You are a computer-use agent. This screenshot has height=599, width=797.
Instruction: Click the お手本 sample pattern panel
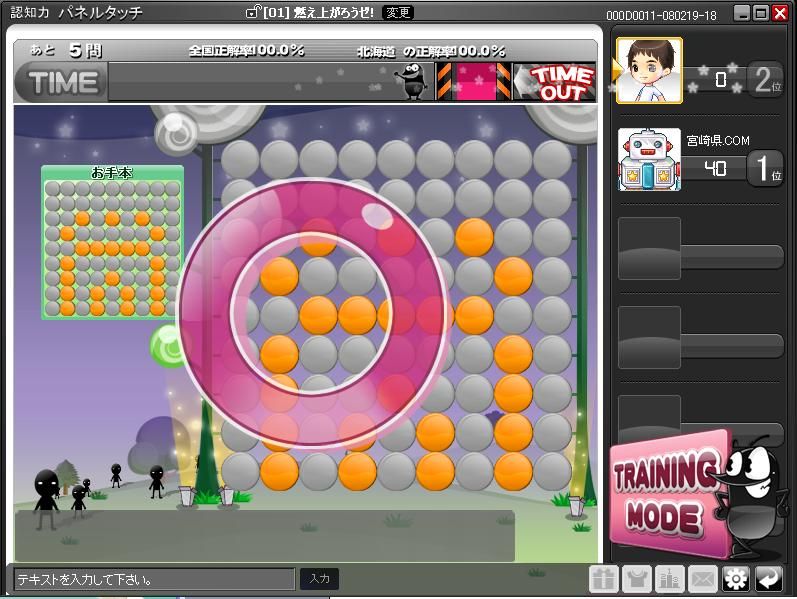112,243
